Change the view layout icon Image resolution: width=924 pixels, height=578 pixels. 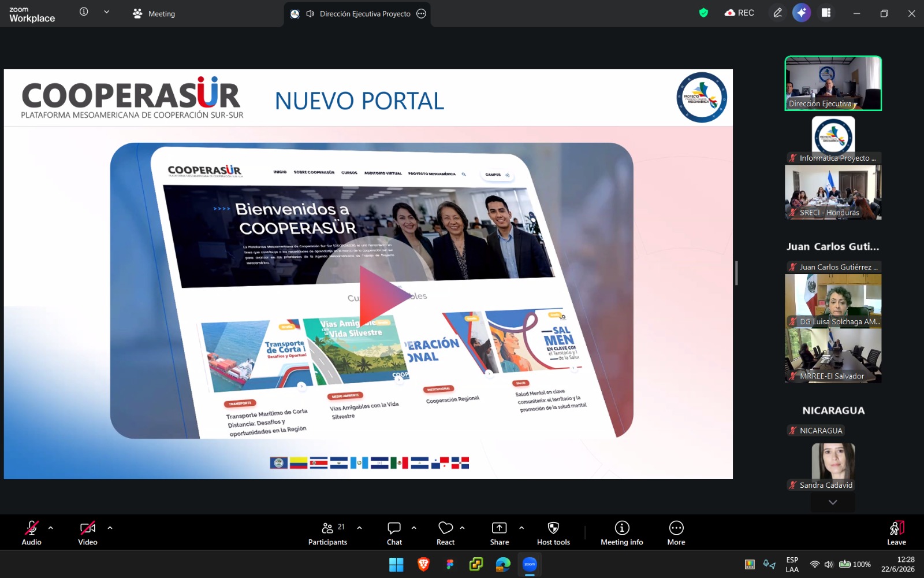826,13
